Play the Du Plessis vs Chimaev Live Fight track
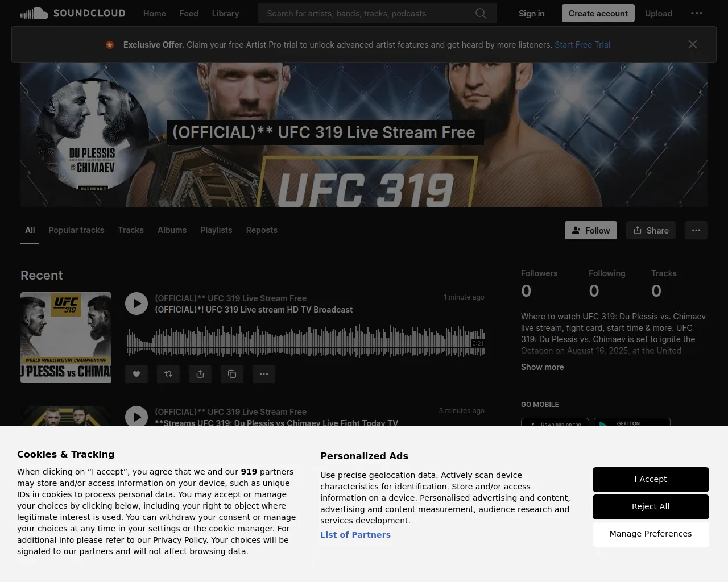The height and width of the screenshot is (582, 728). click(136, 416)
